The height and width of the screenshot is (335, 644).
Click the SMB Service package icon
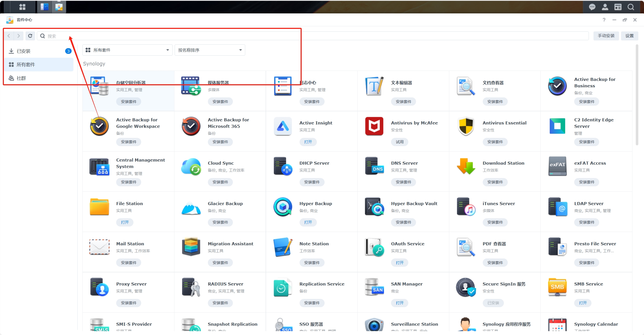click(x=557, y=287)
